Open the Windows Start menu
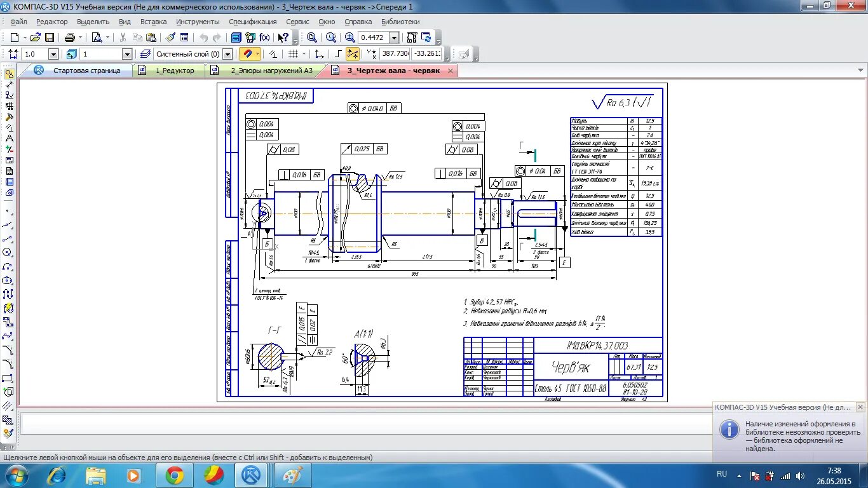The width and height of the screenshot is (868, 488). point(17,475)
